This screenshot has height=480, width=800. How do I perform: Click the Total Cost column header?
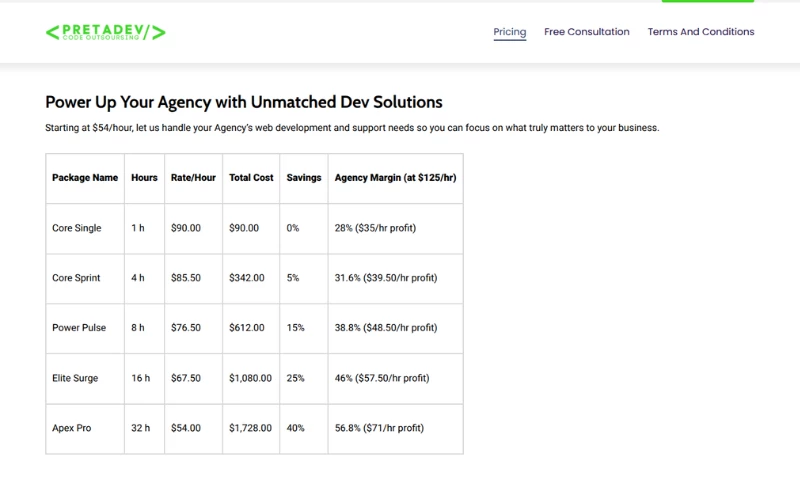(250, 178)
